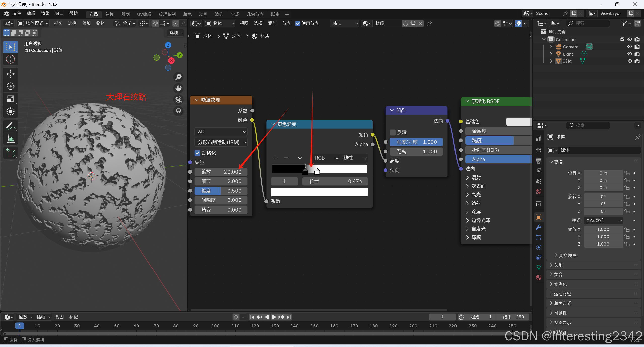Viewport: 644px width, 347px height.
Task: Enable the 反转 checkbox in the Bump node
Action: coord(393,132)
